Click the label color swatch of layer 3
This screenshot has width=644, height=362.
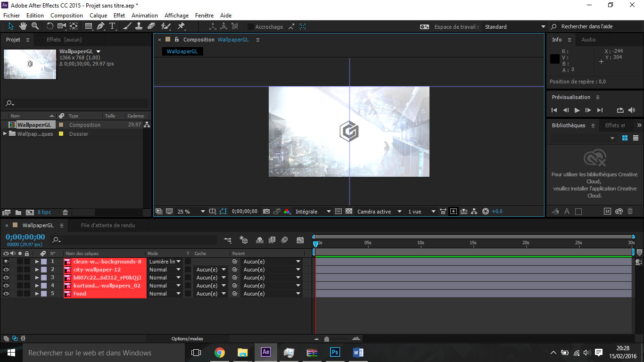(x=44, y=278)
